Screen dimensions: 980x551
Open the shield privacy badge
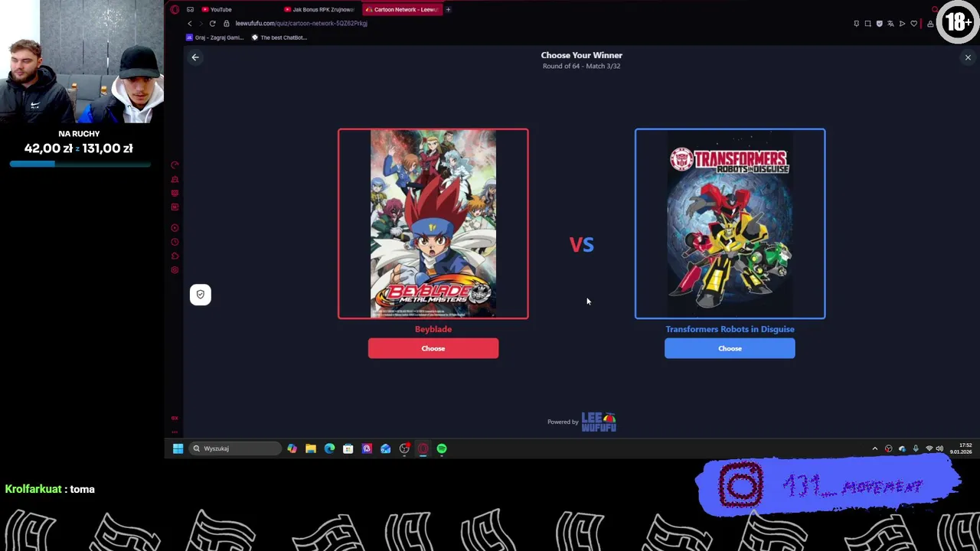coord(201,295)
